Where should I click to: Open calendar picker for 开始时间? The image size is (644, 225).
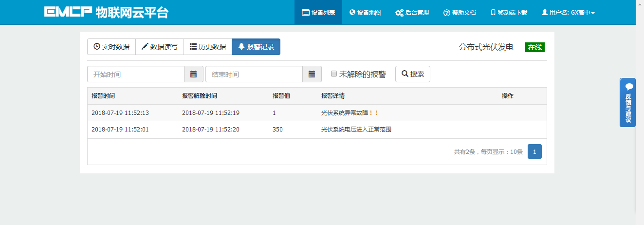194,74
